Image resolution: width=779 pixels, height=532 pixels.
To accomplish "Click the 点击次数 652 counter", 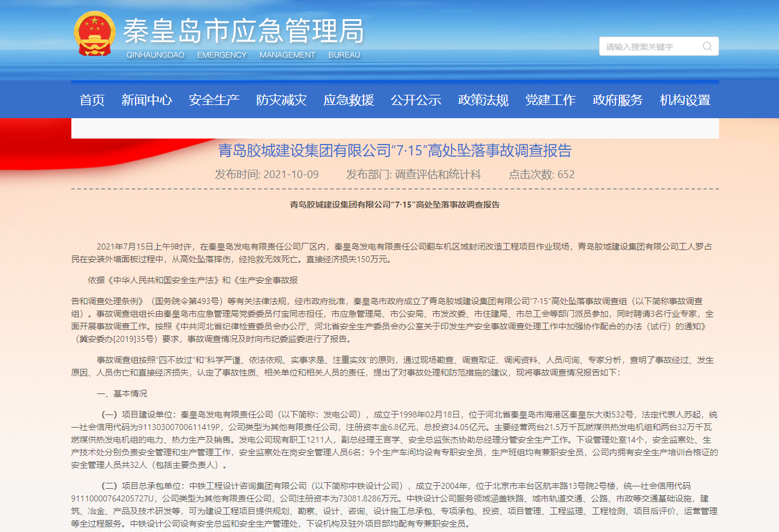I will (542, 175).
